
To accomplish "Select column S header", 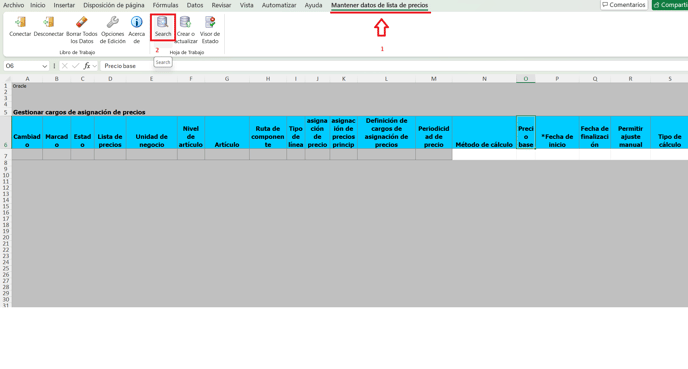I will click(x=670, y=79).
